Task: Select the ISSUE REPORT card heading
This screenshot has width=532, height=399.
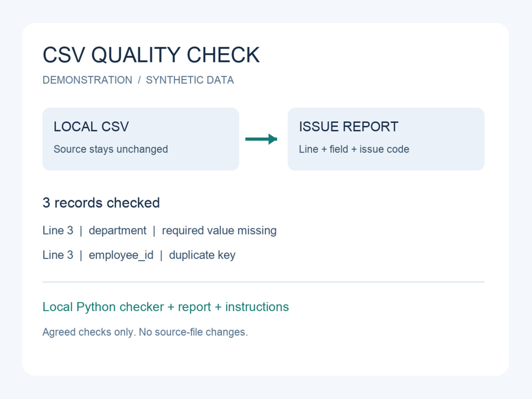Action: [x=348, y=127]
